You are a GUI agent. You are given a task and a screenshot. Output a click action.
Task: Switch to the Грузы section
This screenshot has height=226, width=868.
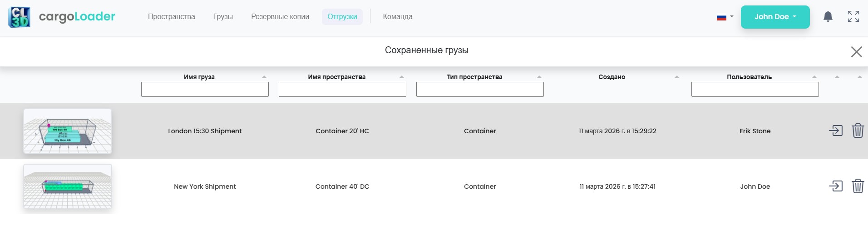223,17
